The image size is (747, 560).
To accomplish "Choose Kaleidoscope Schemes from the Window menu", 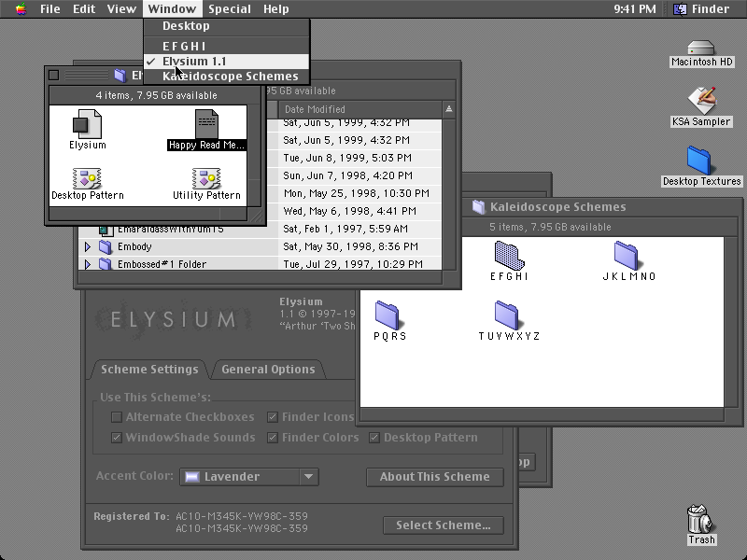I will (x=227, y=77).
